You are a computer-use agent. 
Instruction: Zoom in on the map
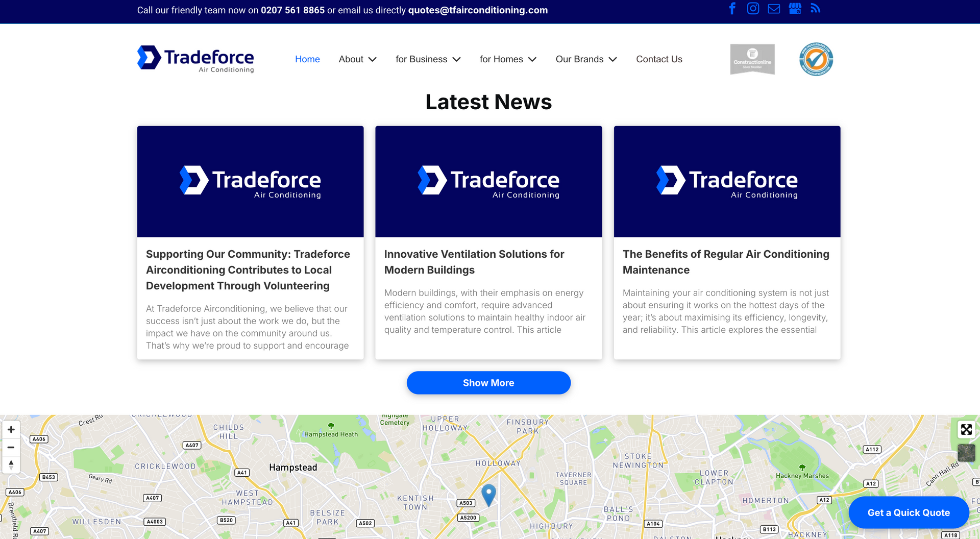11,430
